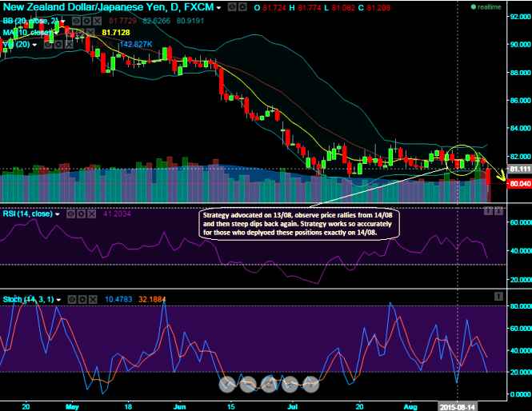Image resolution: width=532 pixels, height=411 pixels.
Task: Select the RSI value 41.2034
Action: pos(117,213)
